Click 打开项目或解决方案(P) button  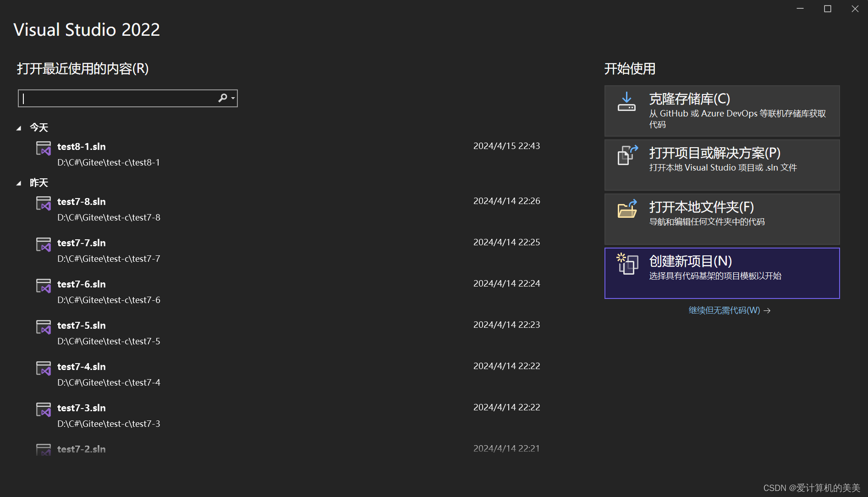[722, 165]
